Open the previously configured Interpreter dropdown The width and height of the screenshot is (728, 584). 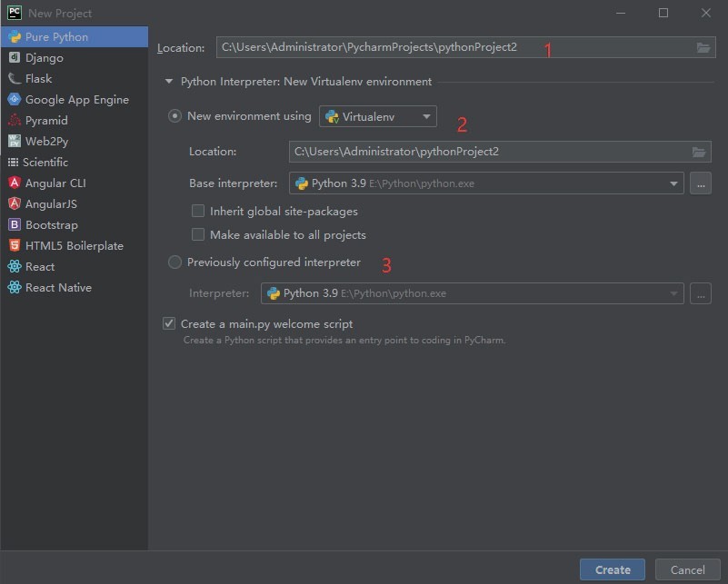pos(473,293)
